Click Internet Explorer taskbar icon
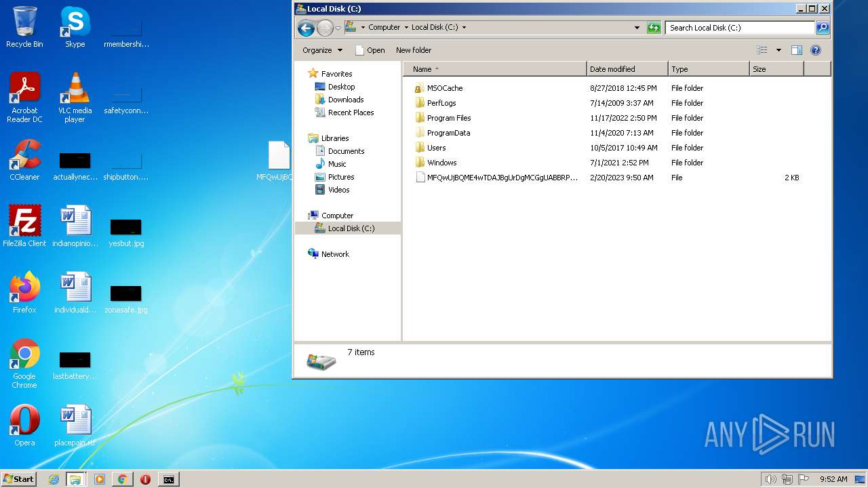The height and width of the screenshot is (488, 868). tap(54, 479)
